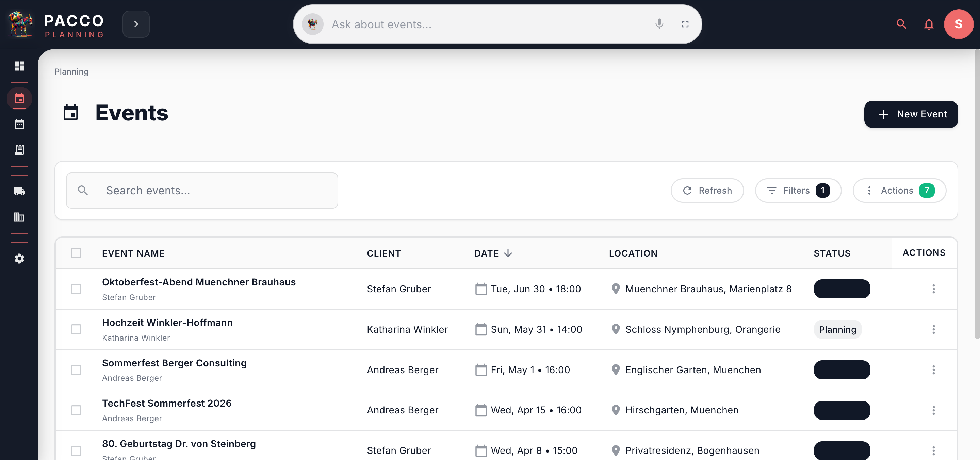
Task: Click the Stefan Gruber client cell for Oktoberfest-Abend
Action: pyautogui.click(x=399, y=289)
